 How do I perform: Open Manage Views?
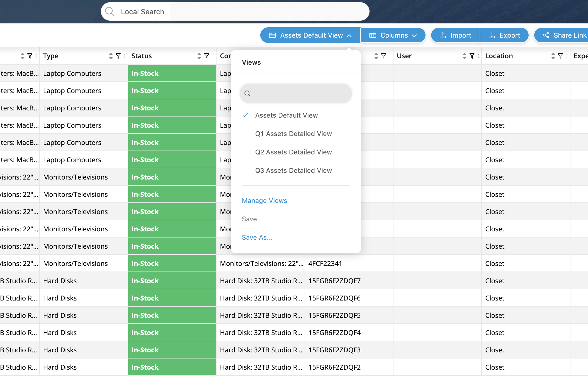coord(264,200)
